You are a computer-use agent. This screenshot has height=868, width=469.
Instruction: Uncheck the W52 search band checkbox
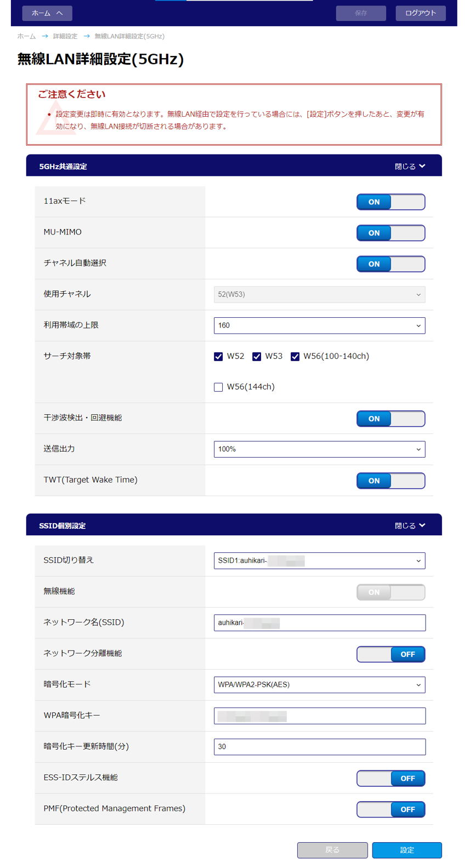pyautogui.click(x=218, y=357)
